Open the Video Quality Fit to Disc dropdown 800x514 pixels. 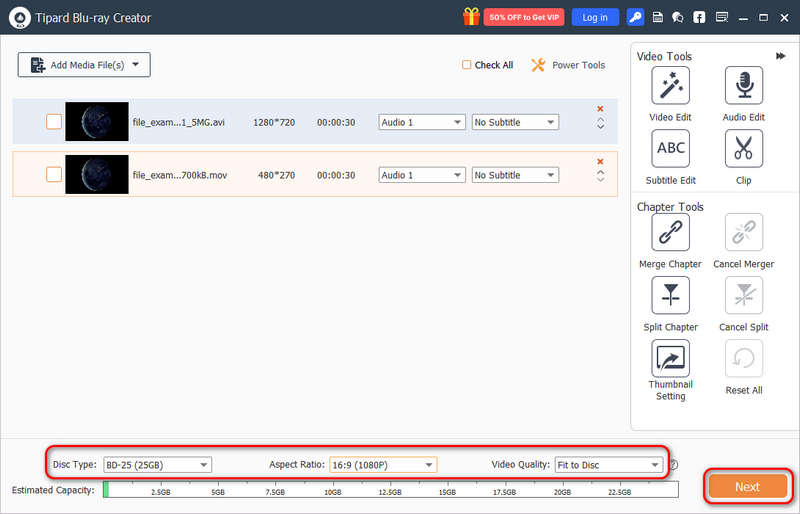pyautogui.click(x=609, y=465)
